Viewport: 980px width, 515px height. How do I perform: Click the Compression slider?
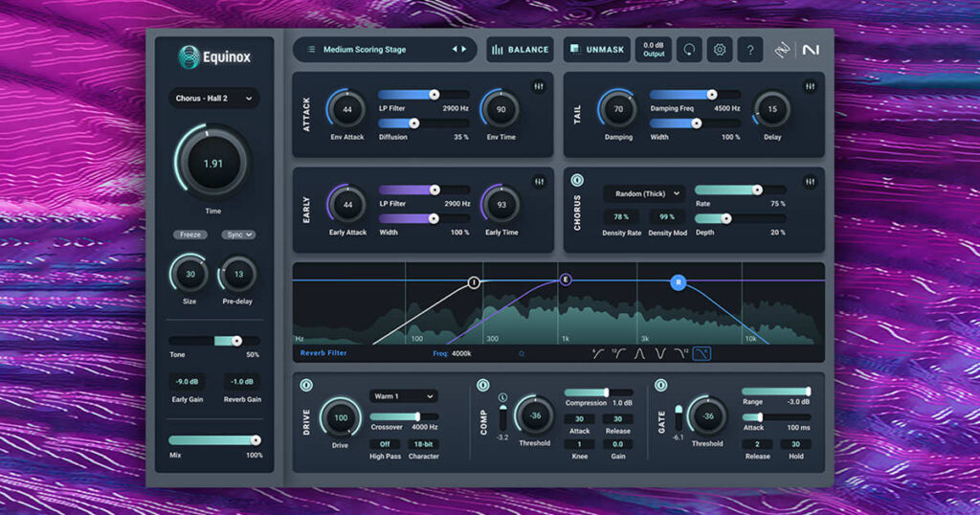pyautogui.click(x=598, y=392)
